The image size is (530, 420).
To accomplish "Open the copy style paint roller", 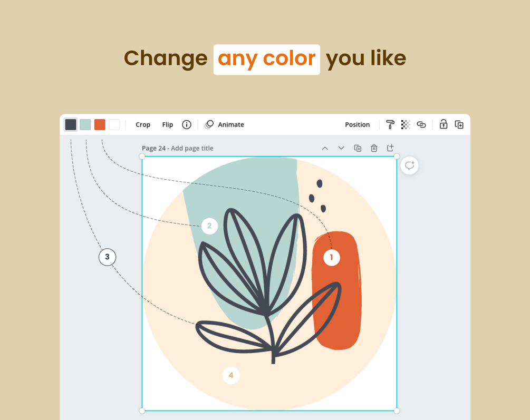I will [390, 125].
